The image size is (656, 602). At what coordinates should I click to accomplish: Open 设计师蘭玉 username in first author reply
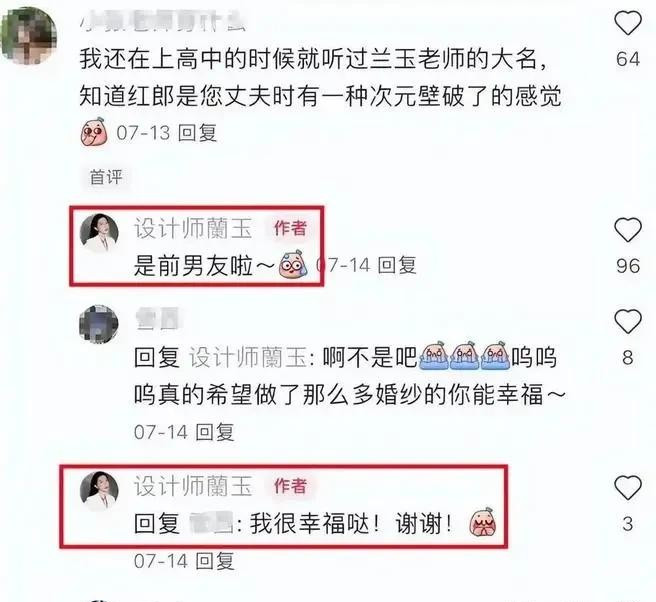(193, 228)
